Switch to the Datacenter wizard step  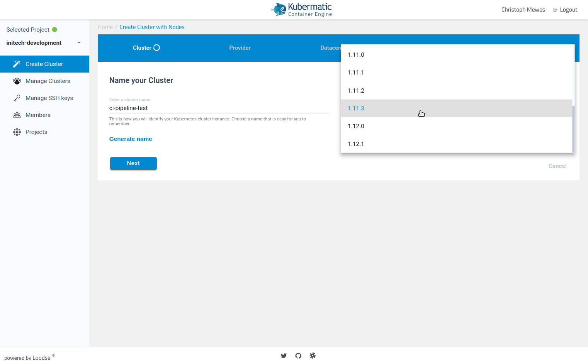coord(330,48)
